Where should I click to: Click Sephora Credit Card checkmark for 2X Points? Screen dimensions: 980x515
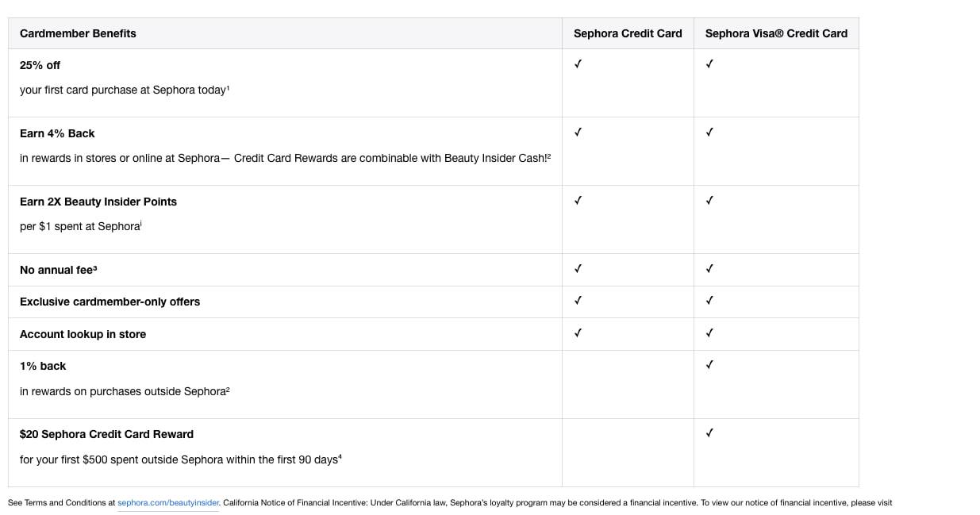tap(578, 201)
